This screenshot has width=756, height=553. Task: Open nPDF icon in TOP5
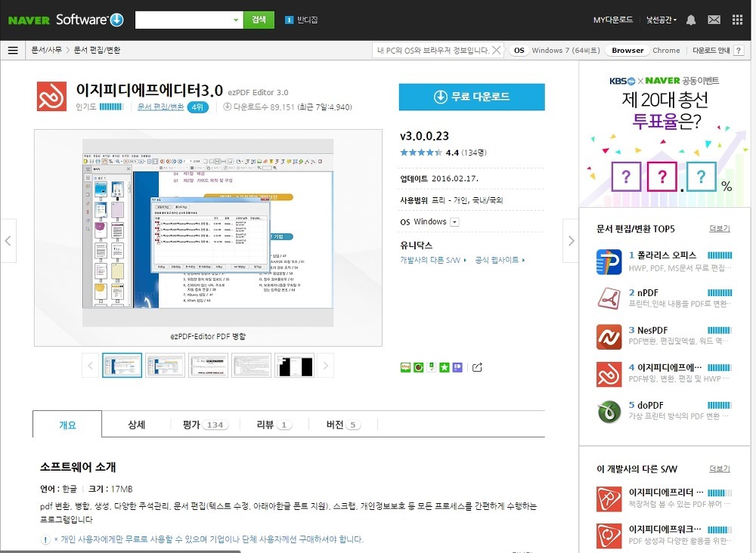tap(609, 298)
